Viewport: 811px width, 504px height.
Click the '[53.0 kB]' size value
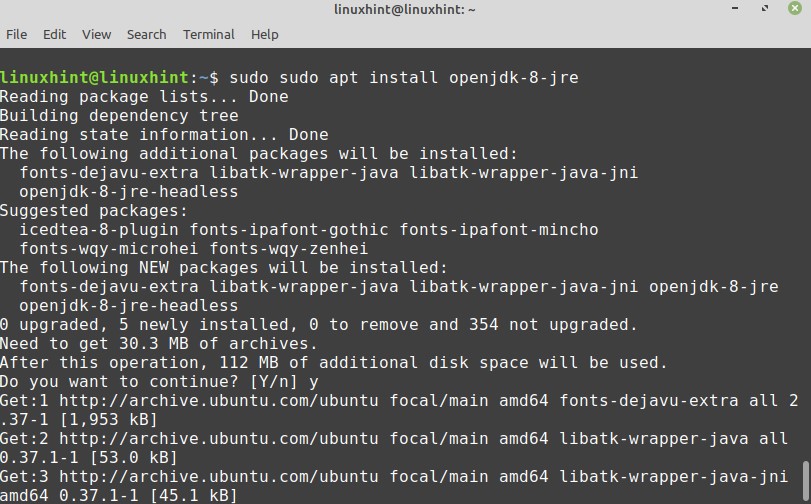click(133, 458)
